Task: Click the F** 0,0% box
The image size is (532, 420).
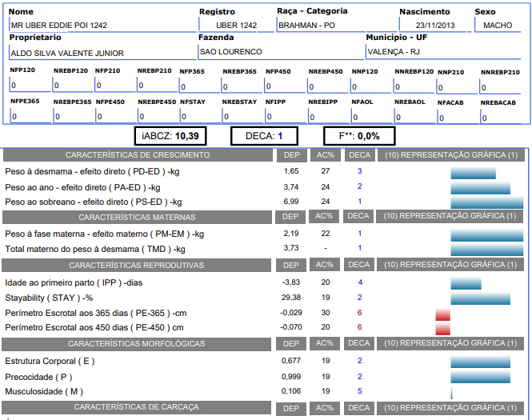Action: 359,136
